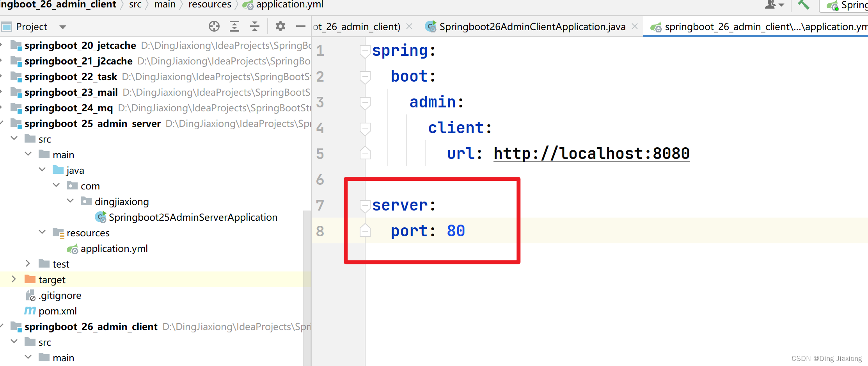The width and height of the screenshot is (868, 366).
Task: Select springboot_23_mail module
Action: [71, 92]
